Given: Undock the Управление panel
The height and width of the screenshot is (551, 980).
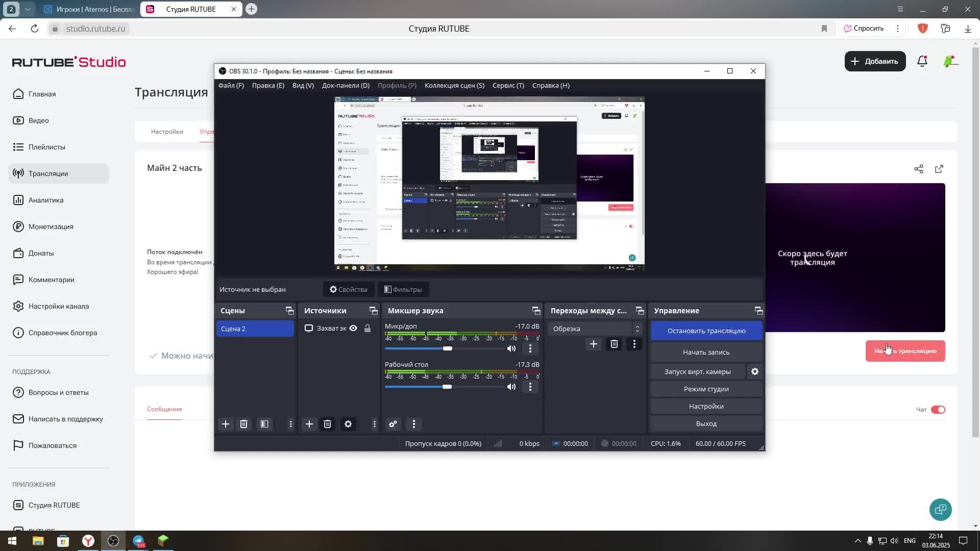Looking at the screenshot, I should pyautogui.click(x=759, y=311).
